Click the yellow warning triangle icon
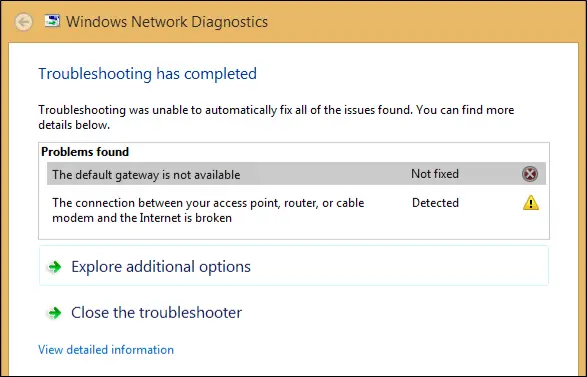 (530, 203)
